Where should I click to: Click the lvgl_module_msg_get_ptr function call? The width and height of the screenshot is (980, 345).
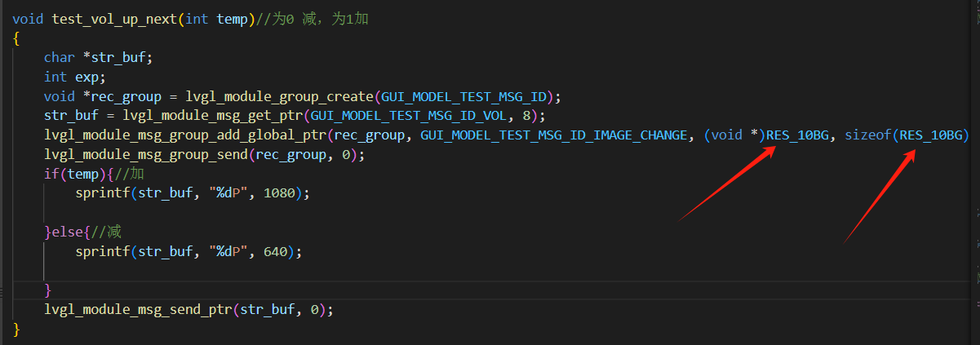213,116
